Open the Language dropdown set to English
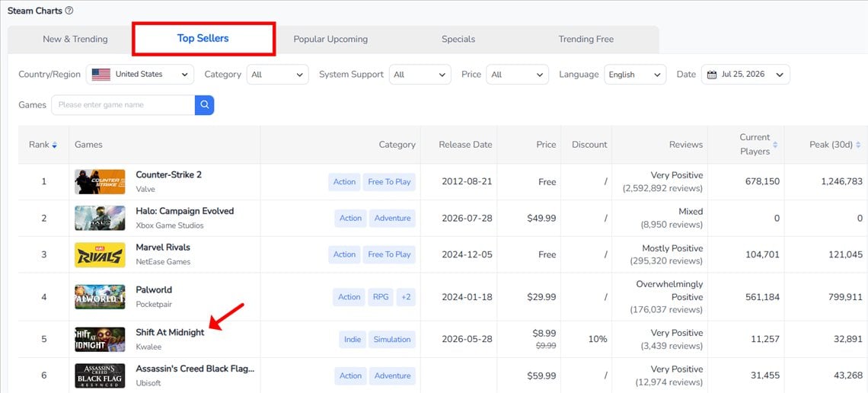The width and height of the screenshot is (868, 393). coord(635,74)
